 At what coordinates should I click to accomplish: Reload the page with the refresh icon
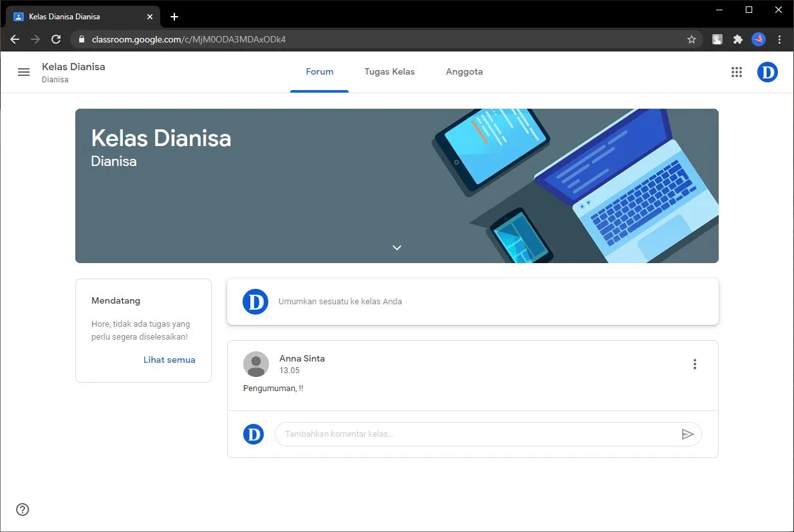(55, 39)
